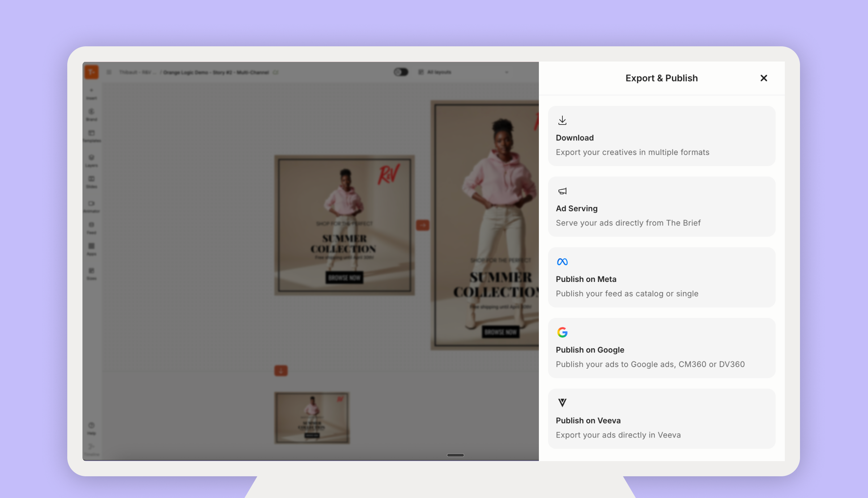Click the small landscape banner thumbnail
Image resolution: width=868 pixels, height=498 pixels.
point(312,418)
